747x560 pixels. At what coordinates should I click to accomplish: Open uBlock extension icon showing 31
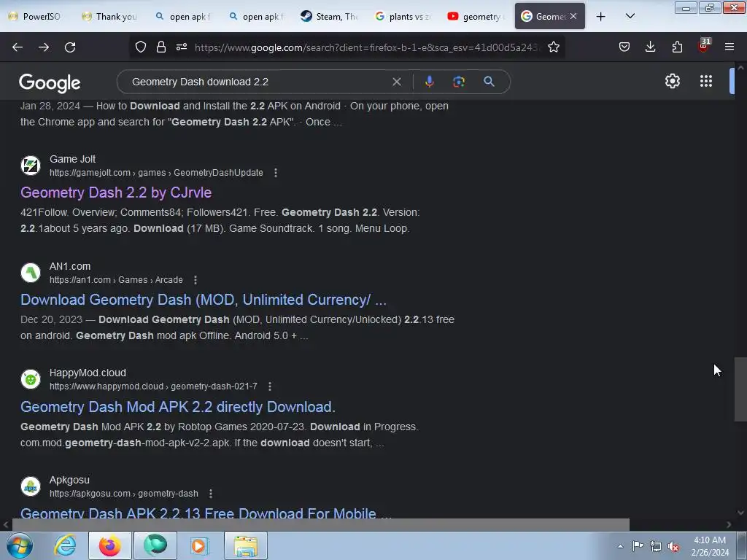[x=704, y=46]
